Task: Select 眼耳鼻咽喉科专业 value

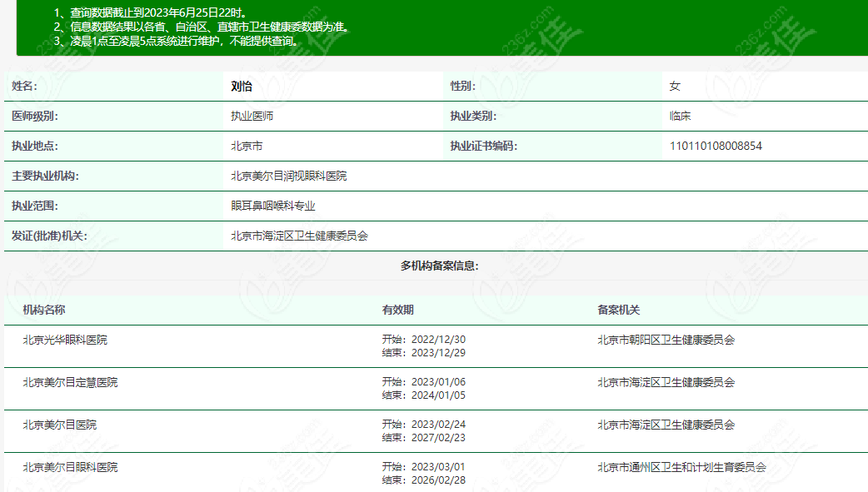Action: point(273,206)
